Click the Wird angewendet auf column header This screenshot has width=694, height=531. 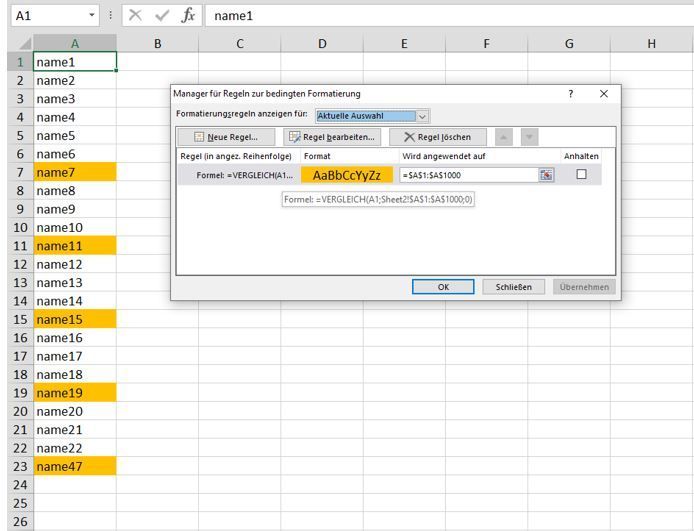(x=479, y=156)
